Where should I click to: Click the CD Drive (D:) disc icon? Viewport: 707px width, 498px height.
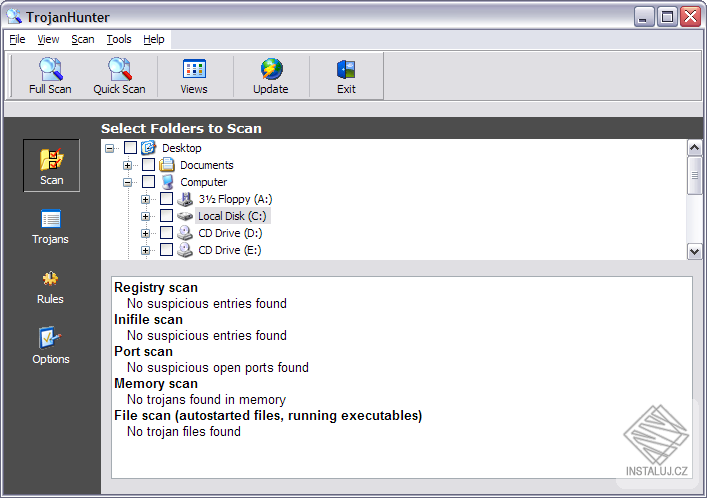185,233
